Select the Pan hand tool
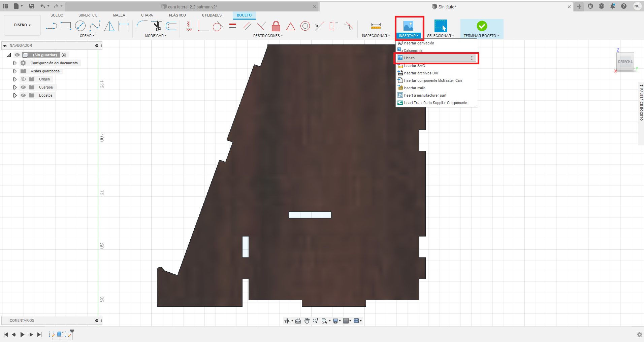This screenshot has width=644, height=342. pyautogui.click(x=307, y=321)
